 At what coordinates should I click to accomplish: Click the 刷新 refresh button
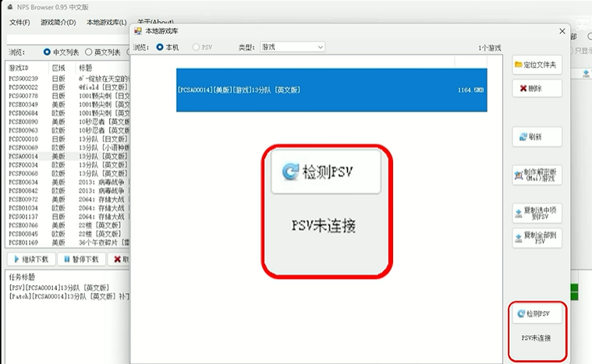coord(537,137)
